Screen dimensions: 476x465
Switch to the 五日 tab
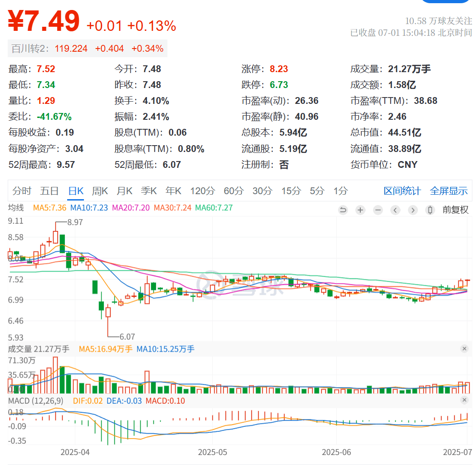(49, 191)
